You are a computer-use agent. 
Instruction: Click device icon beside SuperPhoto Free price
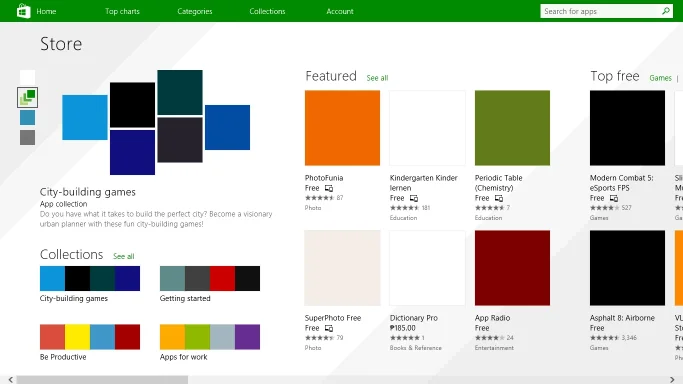coord(329,328)
